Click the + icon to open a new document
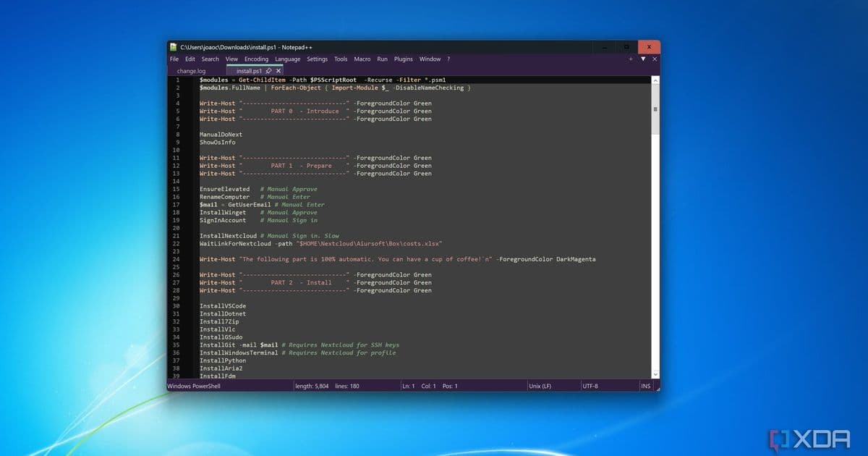Viewport: 868px width, 456px height. point(630,59)
